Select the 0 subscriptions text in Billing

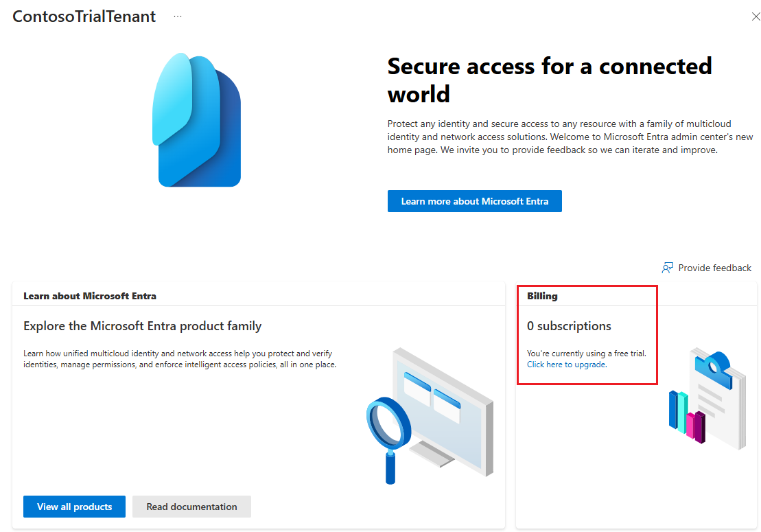click(569, 326)
